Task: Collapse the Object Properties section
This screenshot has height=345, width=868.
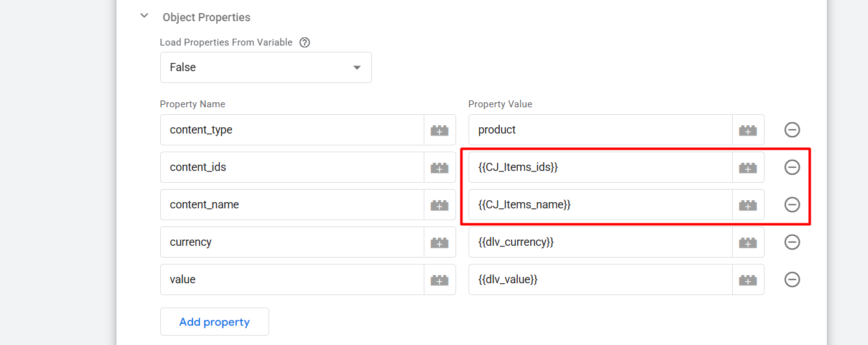Action: click(x=145, y=17)
